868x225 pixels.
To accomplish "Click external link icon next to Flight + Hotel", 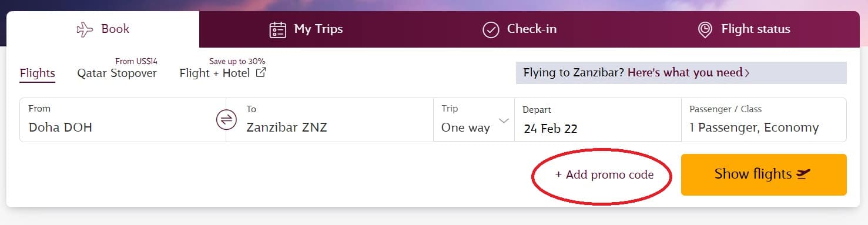I will [x=261, y=73].
